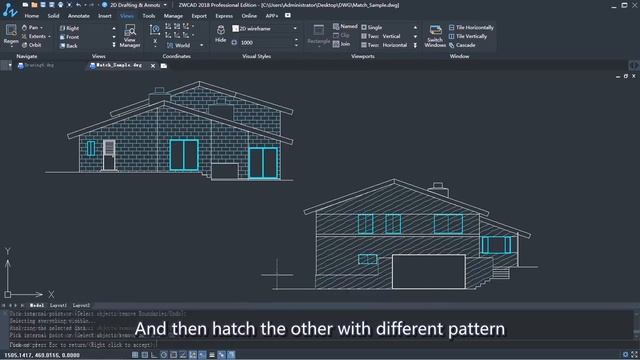
Task: Select the Back view
Action: tap(69, 46)
